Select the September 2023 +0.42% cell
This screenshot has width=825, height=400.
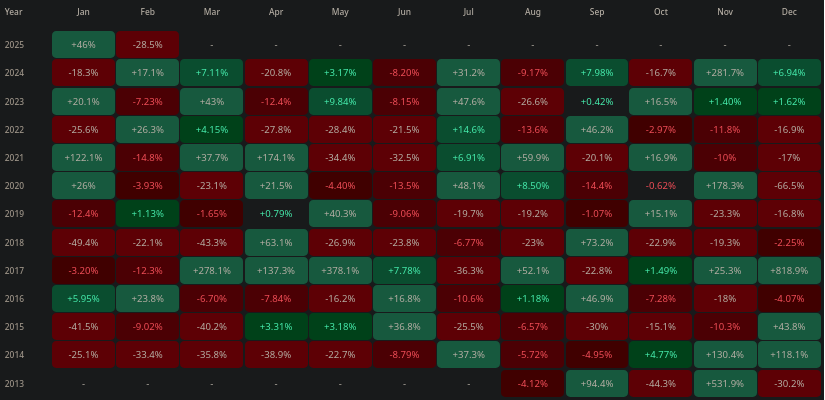tap(597, 102)
